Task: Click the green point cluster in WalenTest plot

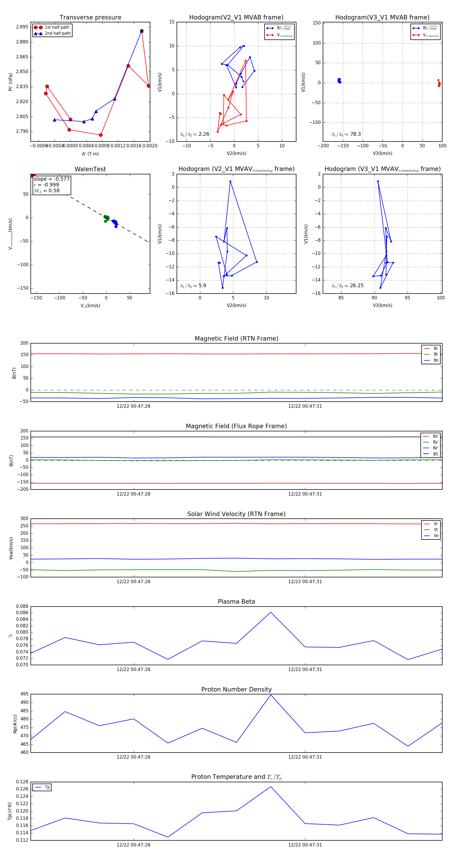Action: click(106, 218)
